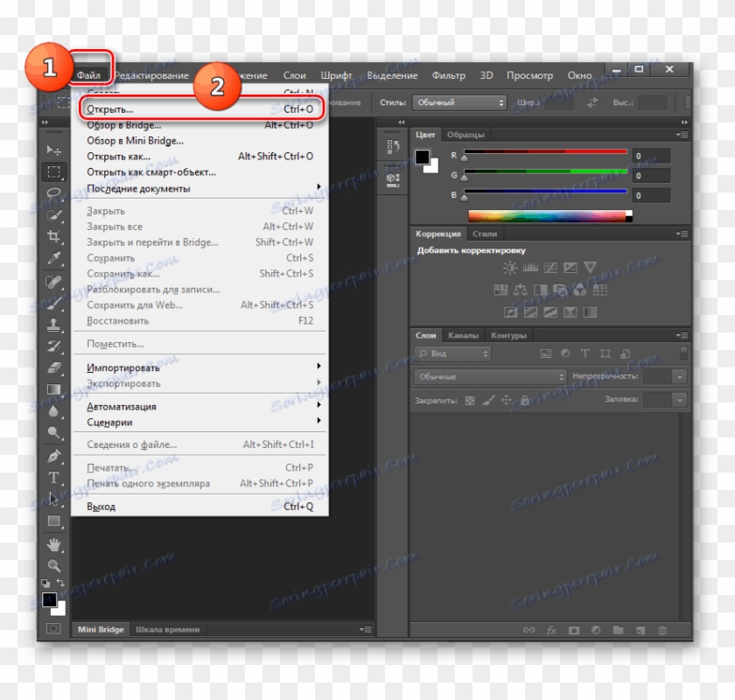
Task: Click the foreground color swatch in Цвет panel
Action: (422, 157)
